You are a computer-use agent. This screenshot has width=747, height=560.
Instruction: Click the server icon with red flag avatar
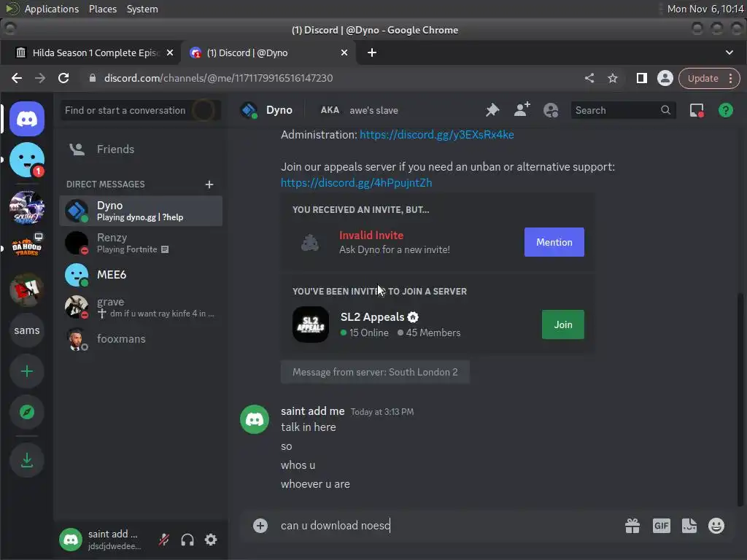pos(27,289)
